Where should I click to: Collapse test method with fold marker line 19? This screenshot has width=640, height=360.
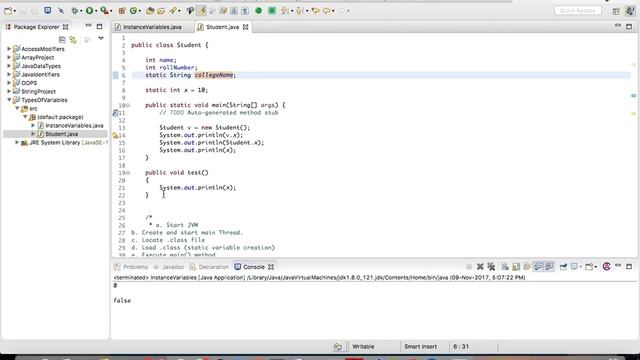click(x=128, y=173)
